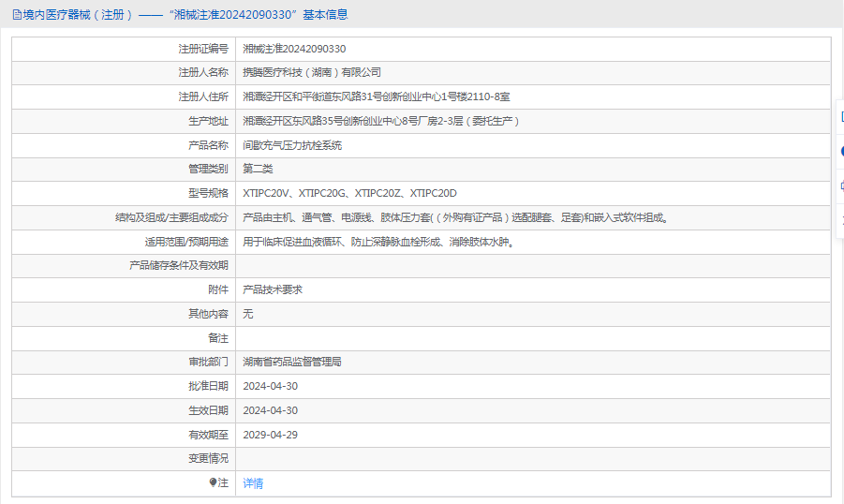Click the 产品名称 label
The width and height of the screenshot is (844, 504).
pyautogui.click(x=208, y=145)
